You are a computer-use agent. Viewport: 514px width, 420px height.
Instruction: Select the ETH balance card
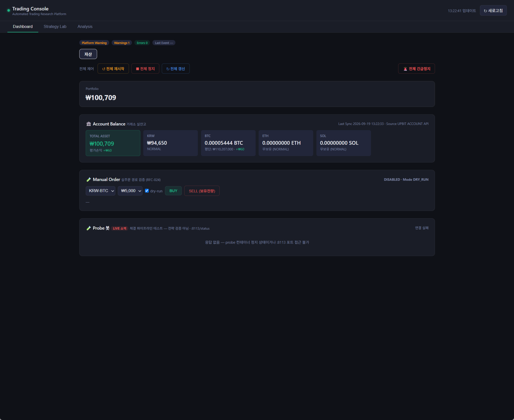[x=286, y=143]
